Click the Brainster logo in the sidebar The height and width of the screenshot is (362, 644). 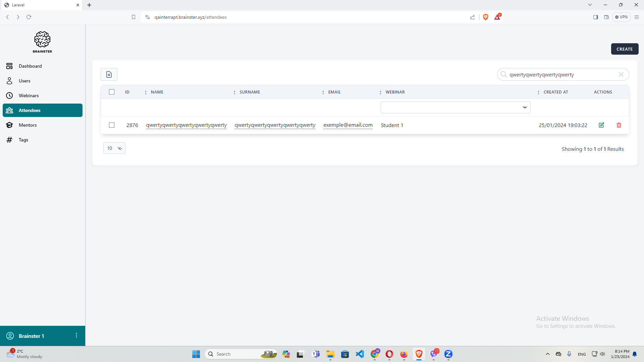[42, 42]
